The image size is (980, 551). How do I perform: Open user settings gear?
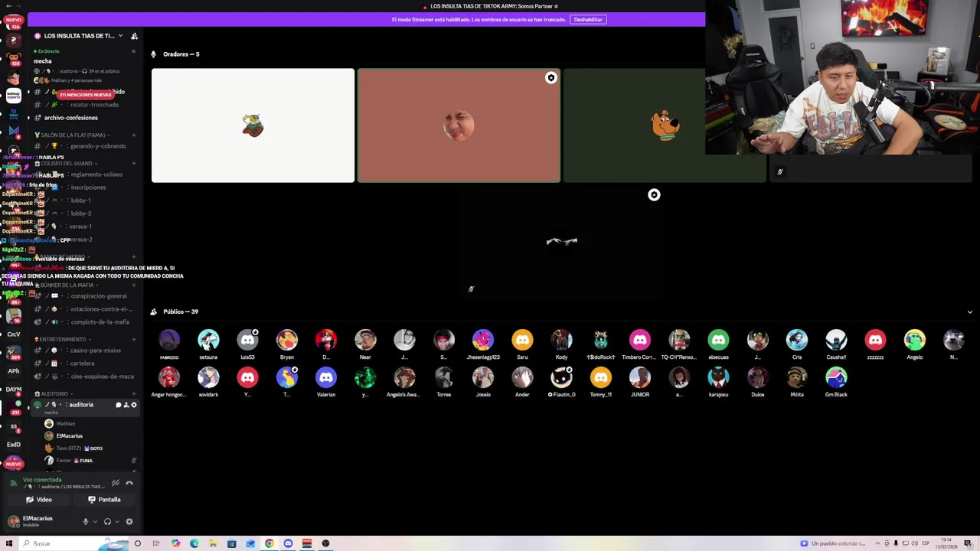pyautogui.click(x=129, y=522)
